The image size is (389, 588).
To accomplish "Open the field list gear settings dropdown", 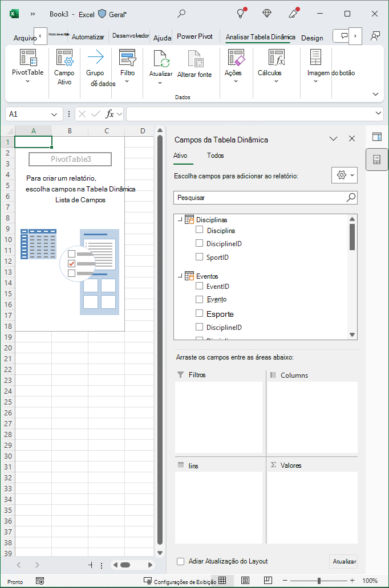I will click(345, 175).
